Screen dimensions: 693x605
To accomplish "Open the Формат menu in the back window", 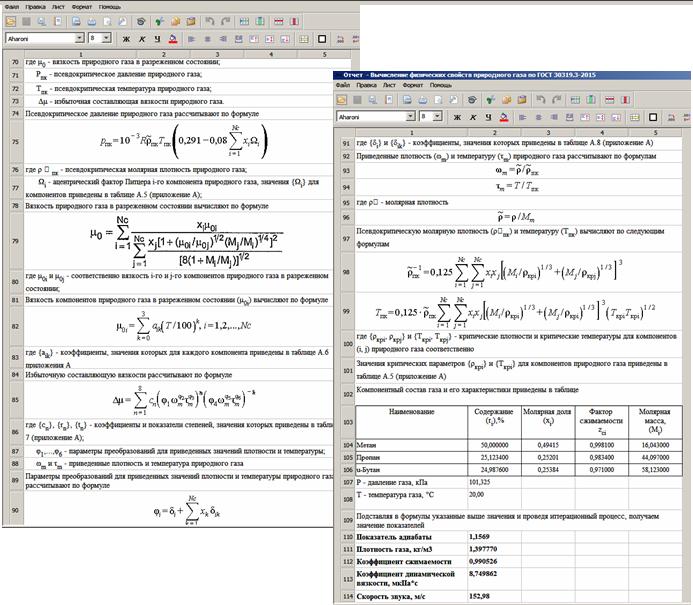I will click(x=81, y=6).
